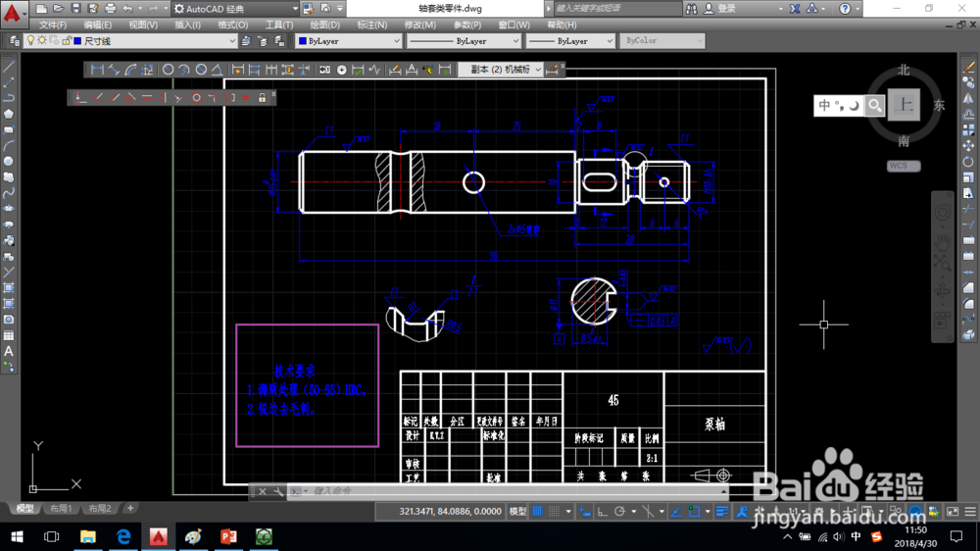Toggle grid display in status bar
Image resolution: width=980 pixels, height=551 pixels.
pyautogui.click(x=537, y=512)
